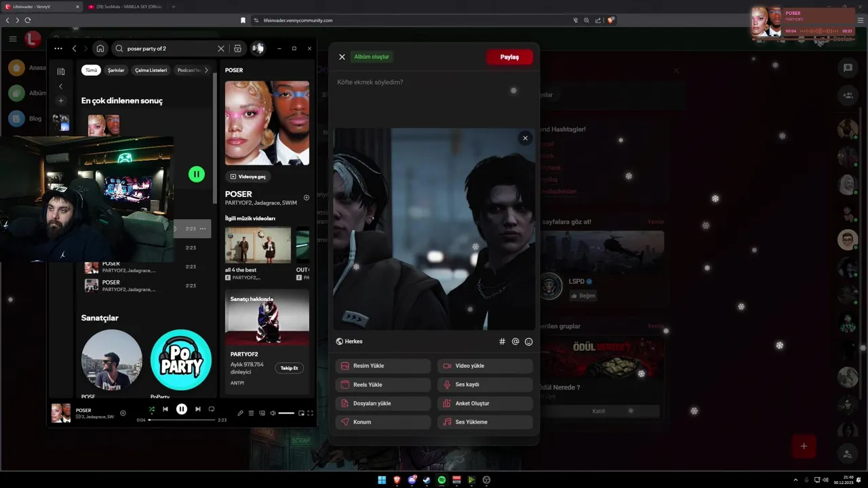Click Videoya geç button
The width and height of the screenshot is (868, 488).
click(x=248, y=176)
